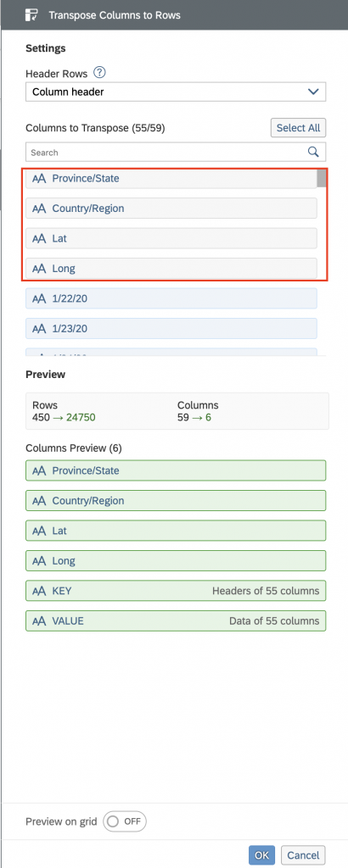Click the text-type icon beside VALUE in the preview
The image size is (348, 868).
click(39, 621)
